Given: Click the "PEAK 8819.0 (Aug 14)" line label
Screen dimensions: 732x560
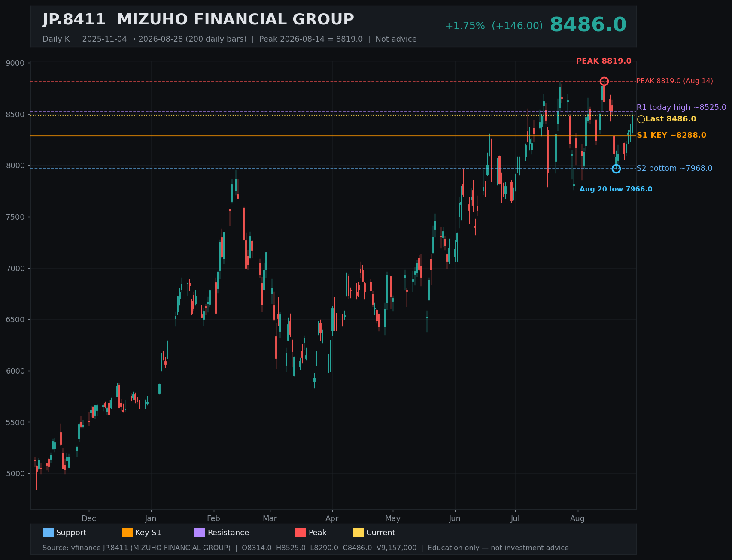Looking at the screenshot, I should (674, 81).
